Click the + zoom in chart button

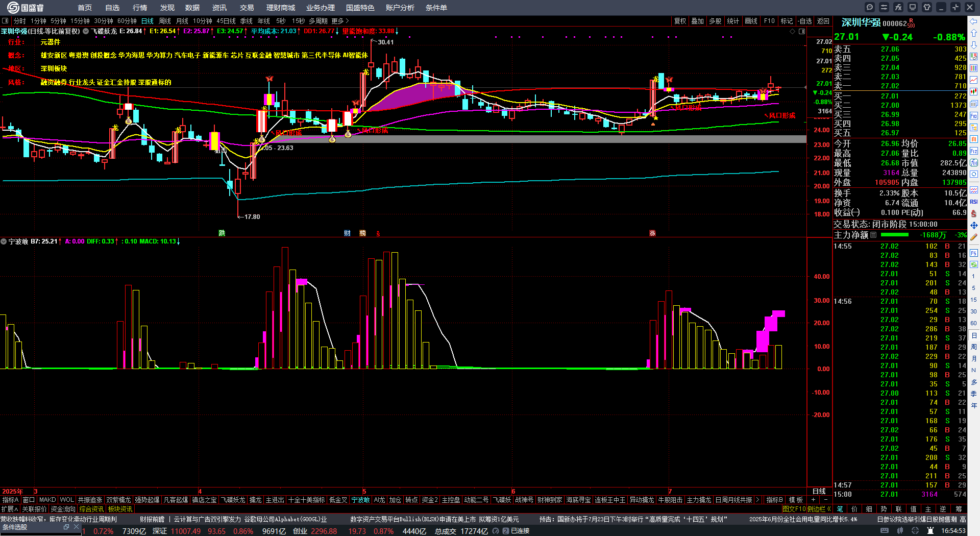point(813,500)
